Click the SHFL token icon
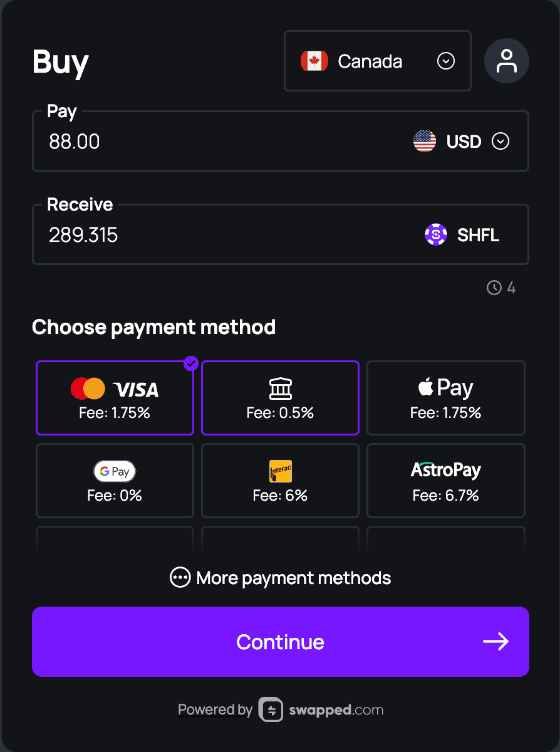Image resolution: width=560 pixels, height=752 pixels. [x=436, y=235]
